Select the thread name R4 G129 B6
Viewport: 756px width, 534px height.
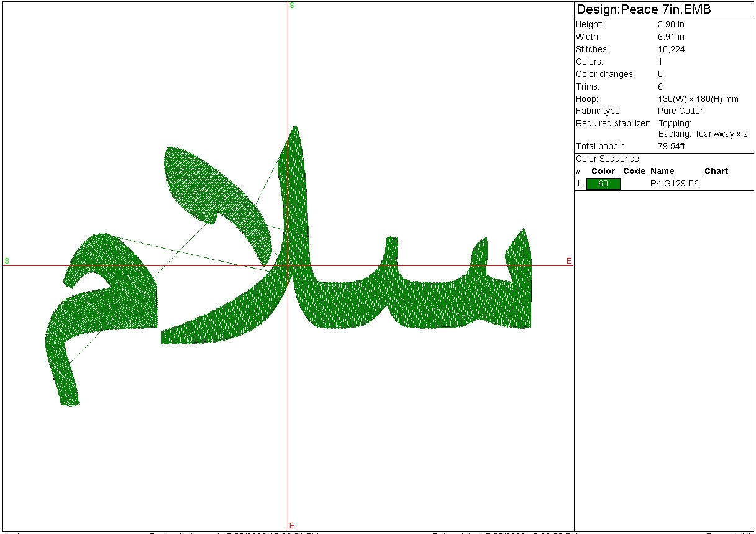tap(674, 184)
